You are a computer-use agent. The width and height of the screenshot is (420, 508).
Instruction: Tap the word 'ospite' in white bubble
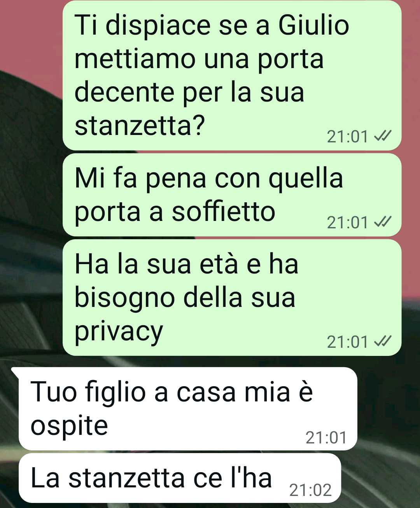coord(69,426)
